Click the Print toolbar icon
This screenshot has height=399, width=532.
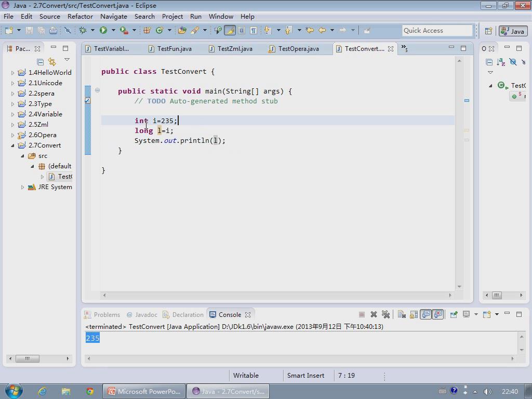(x=54, y=31)
